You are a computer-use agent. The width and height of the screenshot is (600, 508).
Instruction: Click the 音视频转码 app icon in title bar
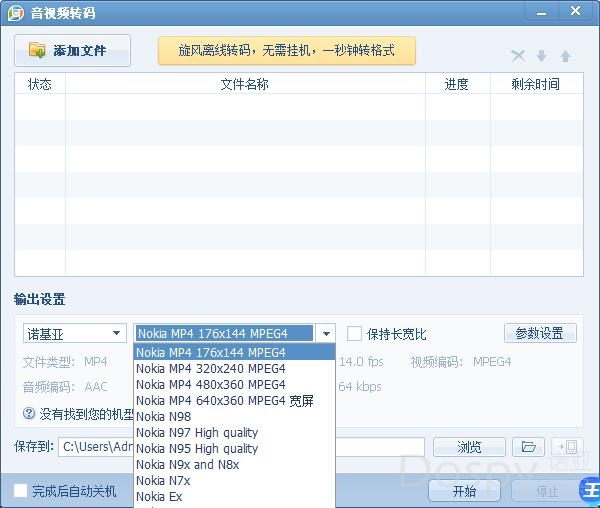[x=16, y=13]
